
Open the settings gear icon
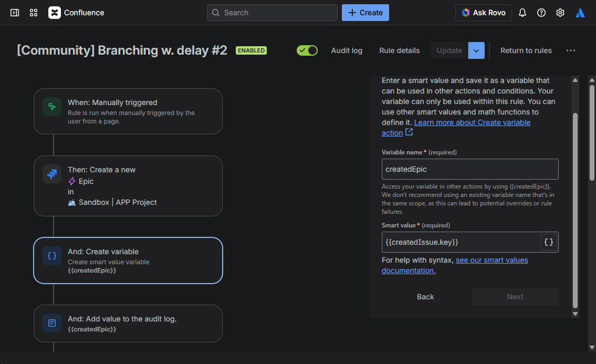pos(560,13)
